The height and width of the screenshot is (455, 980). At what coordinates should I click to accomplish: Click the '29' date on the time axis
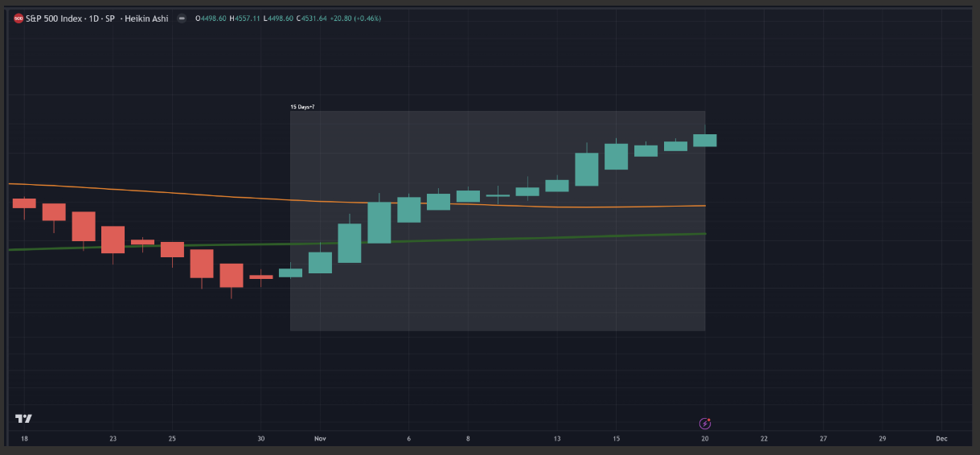(x=882, y=439)
